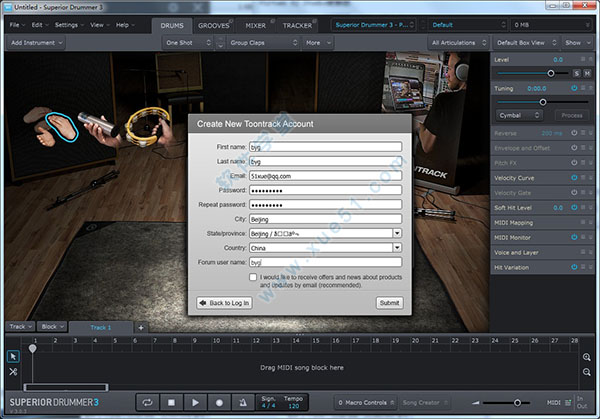Open One Shot selector dropdown
Screen dimensions: 600x419
(x=188, y=43)
